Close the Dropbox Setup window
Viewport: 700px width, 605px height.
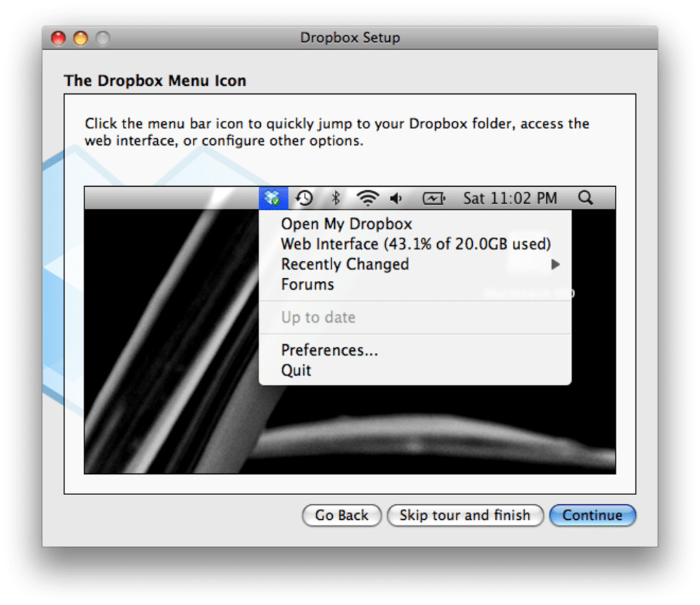58,38
